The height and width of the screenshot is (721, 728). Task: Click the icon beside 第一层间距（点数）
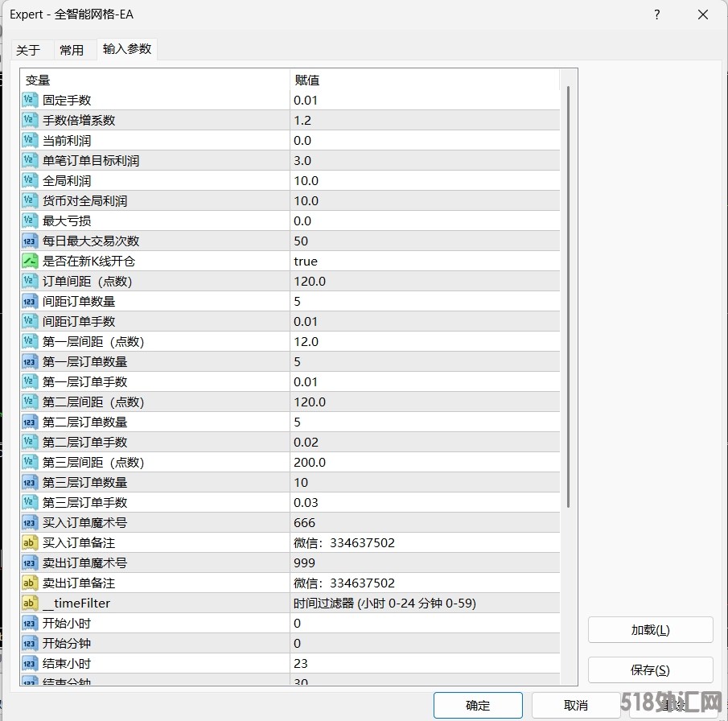click(31, 341)
